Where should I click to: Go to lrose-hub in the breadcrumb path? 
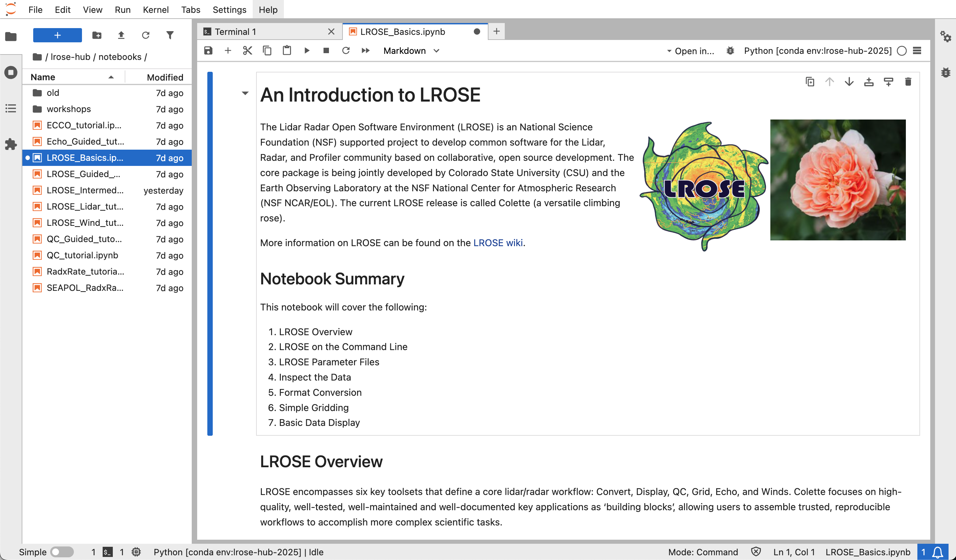point(70,57)
